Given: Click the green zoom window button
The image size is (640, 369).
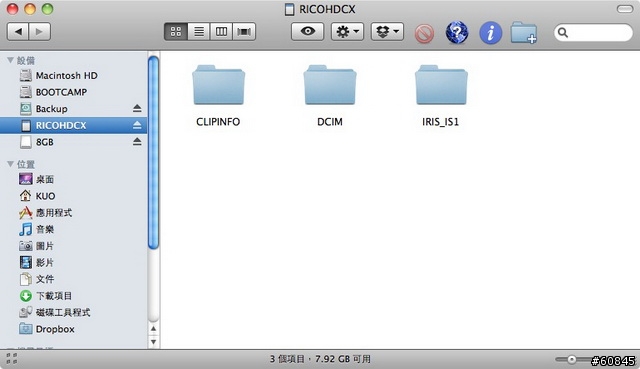Looking at the screenshot, I should 48,9.
